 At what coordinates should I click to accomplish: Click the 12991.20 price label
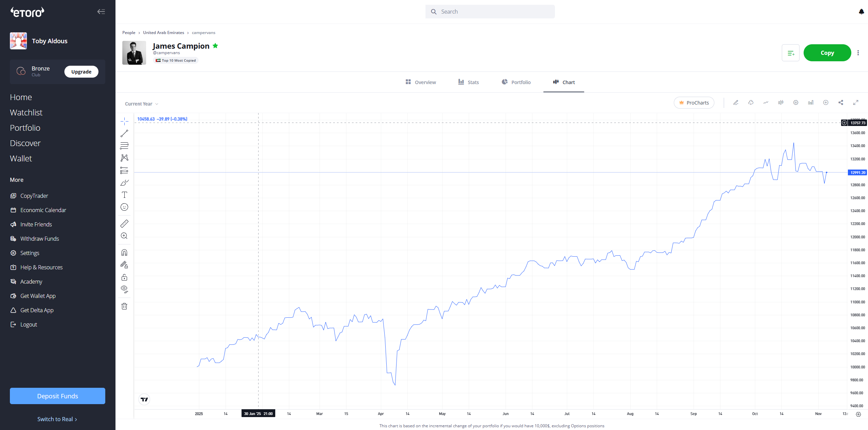(x=857, y=173)
